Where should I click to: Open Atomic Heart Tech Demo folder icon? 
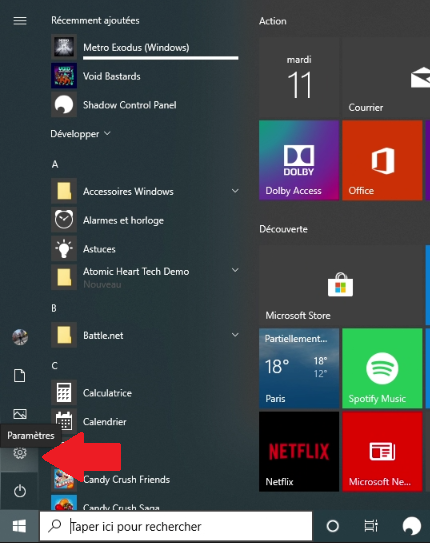tap(64, 277)
